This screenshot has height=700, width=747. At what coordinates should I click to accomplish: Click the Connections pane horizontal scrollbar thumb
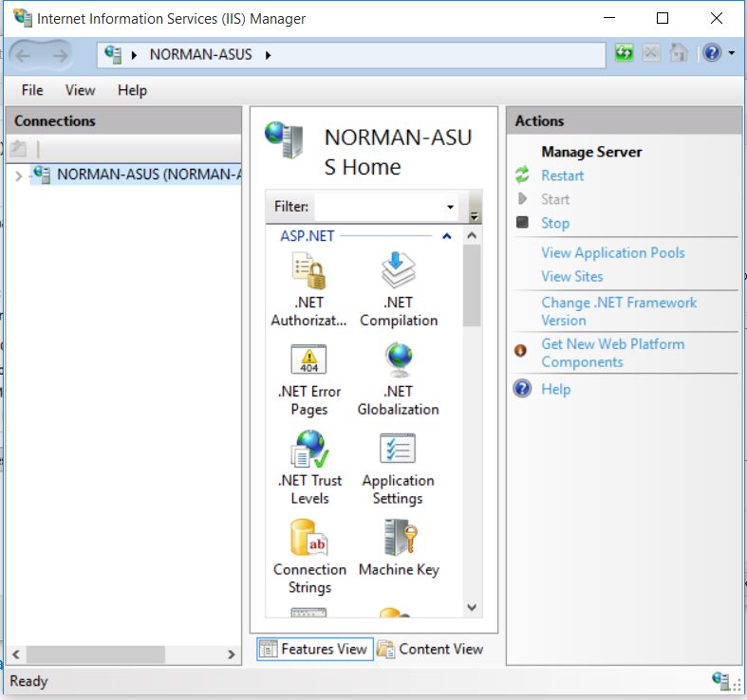point(95,654)
